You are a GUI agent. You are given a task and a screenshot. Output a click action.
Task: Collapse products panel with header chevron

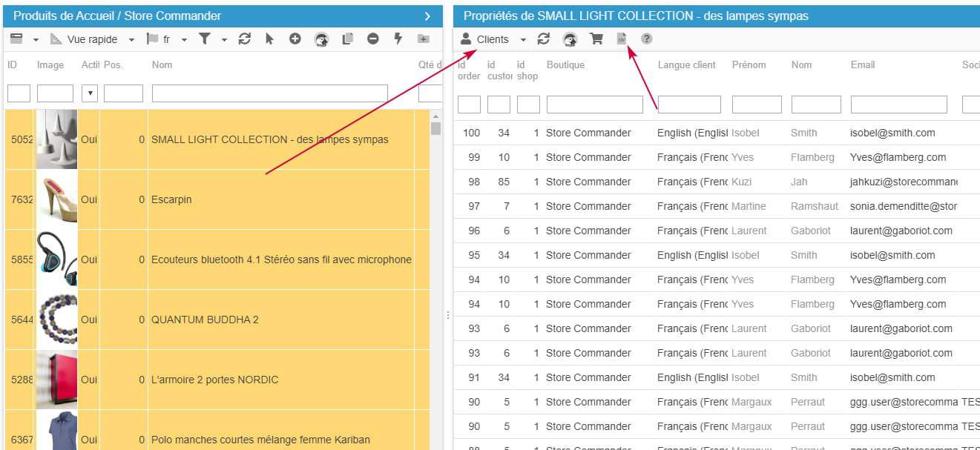427,16
